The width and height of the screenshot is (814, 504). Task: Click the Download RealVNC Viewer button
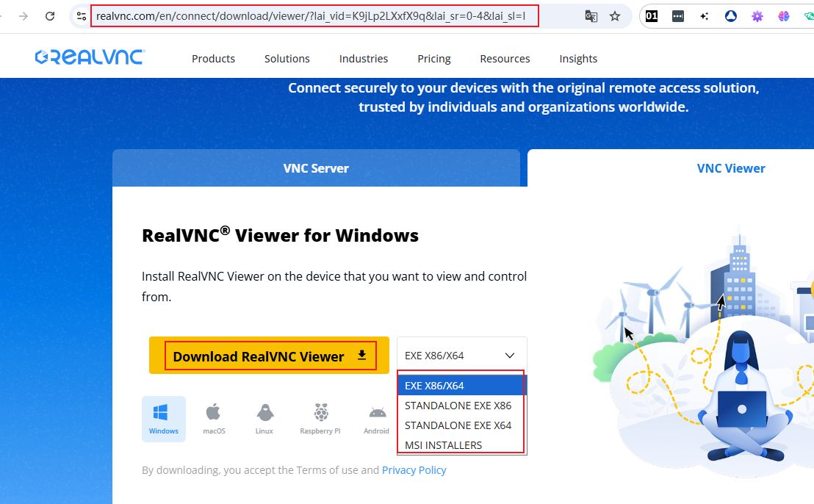(x=269, y=356)
